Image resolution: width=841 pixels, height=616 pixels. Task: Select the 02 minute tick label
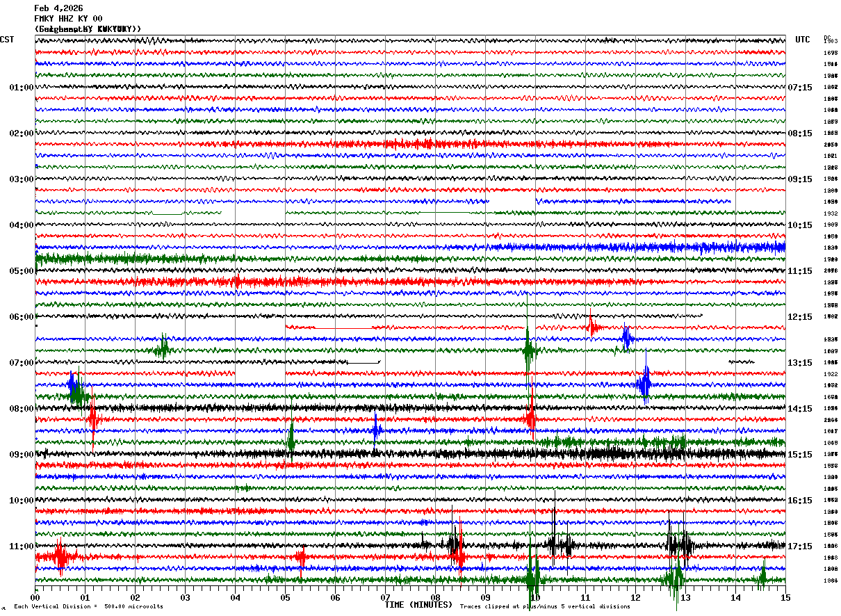(x=135, y=597)
